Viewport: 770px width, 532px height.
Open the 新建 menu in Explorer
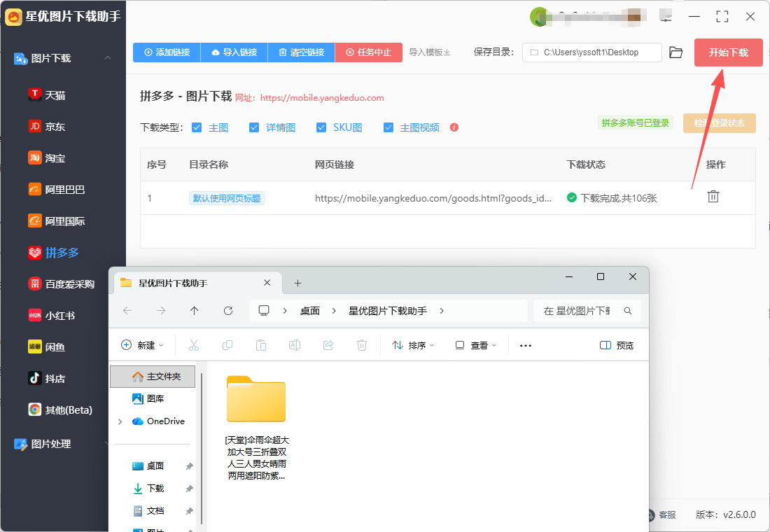tap(142, 345)
